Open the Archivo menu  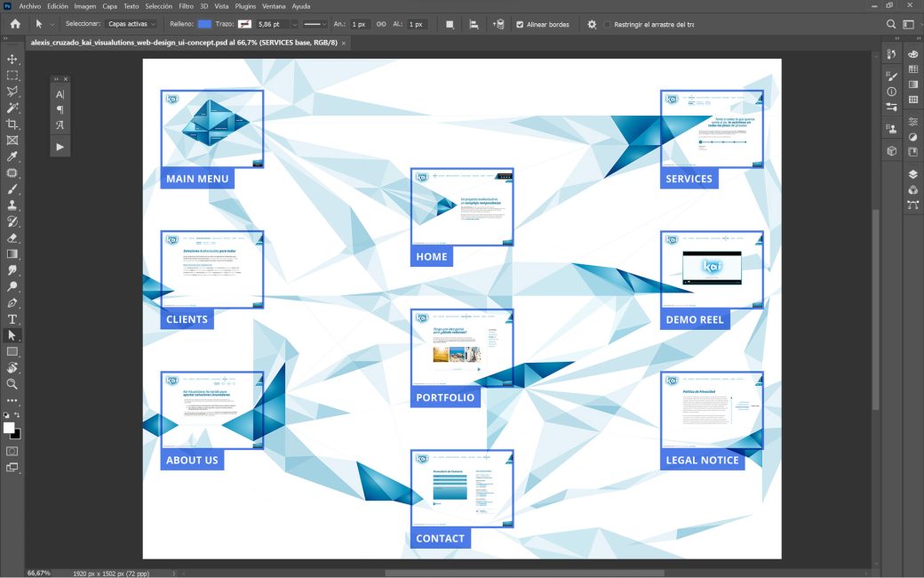tap(29, 6)
